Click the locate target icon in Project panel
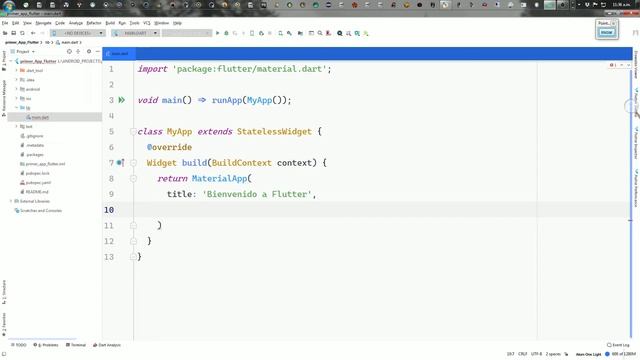Image resolution: width=640 pixels, height=360 pixels. (69, 51)
